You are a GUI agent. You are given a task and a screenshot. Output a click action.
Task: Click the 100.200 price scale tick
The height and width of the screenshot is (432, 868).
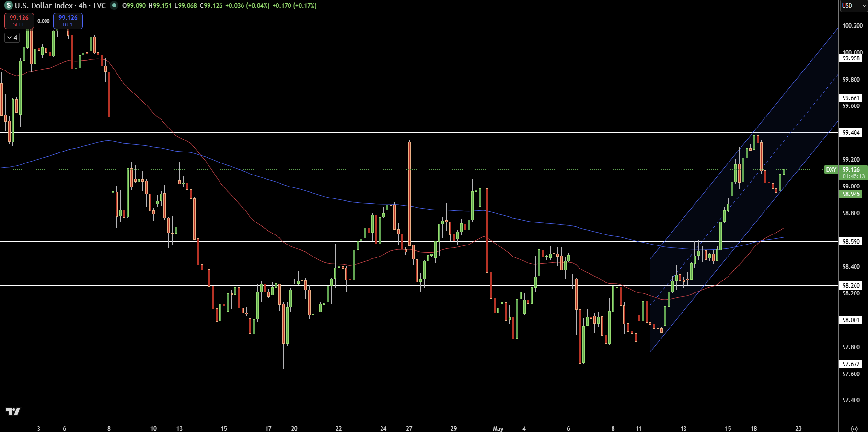coord(852,26)
